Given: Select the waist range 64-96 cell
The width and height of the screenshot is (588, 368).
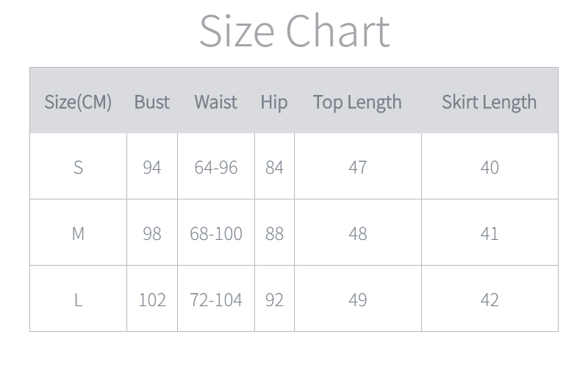Looking at the screenshot, I should tap(215, 167).
